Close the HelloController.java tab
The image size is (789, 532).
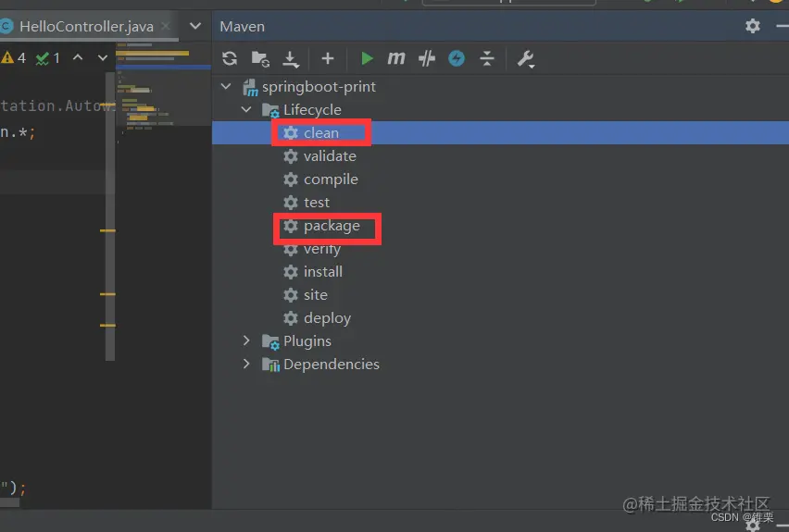166,26
